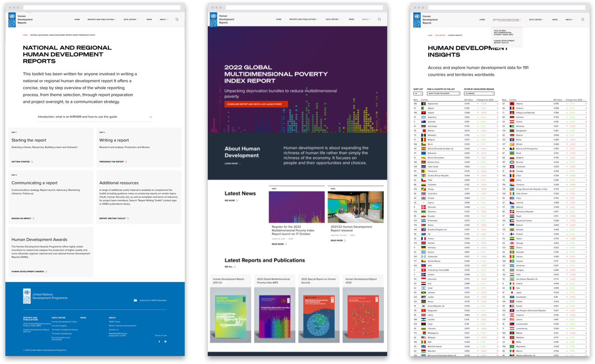595x364 pixels.
Task: Open the All Regions filter dropdown
Action: coord(479,94)
